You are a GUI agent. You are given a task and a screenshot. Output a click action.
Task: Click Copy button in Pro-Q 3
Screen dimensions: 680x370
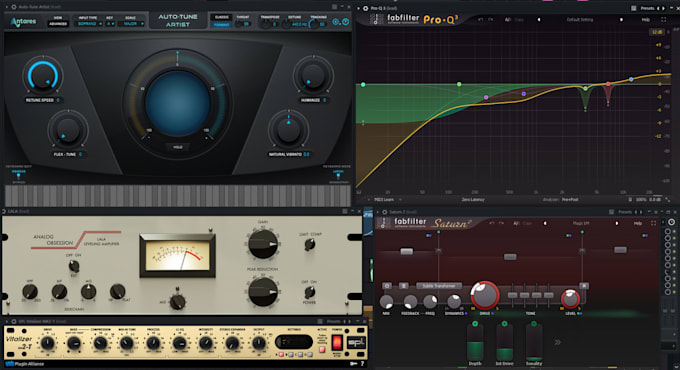519,20
